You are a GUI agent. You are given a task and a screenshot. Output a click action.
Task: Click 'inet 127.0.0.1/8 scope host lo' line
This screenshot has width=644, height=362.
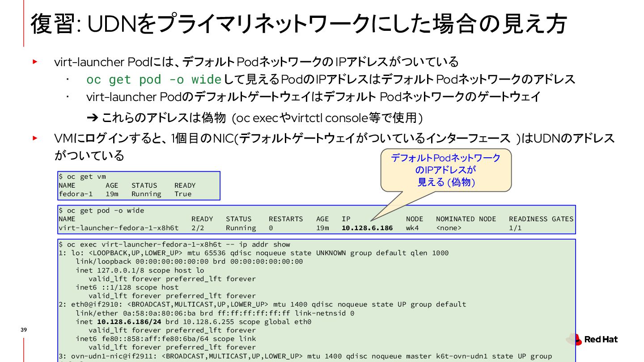point(140,270)
